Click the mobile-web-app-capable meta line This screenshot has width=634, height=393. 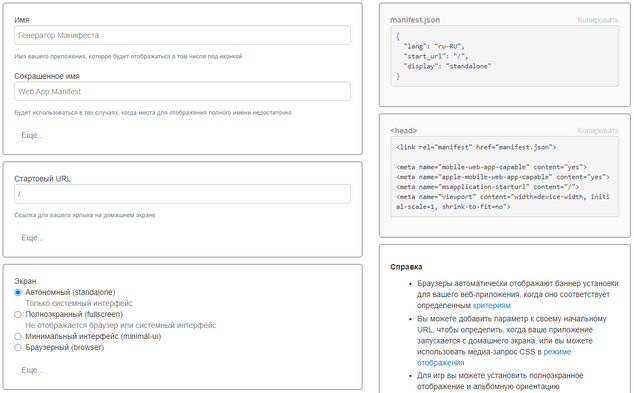point(491,167)
